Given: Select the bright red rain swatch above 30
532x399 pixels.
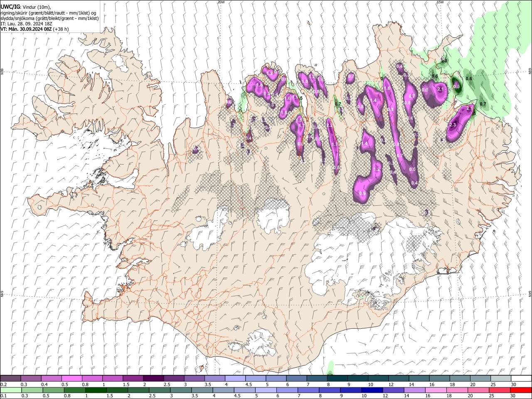Looking at the screenshot, I should click(x=520, y=390).
